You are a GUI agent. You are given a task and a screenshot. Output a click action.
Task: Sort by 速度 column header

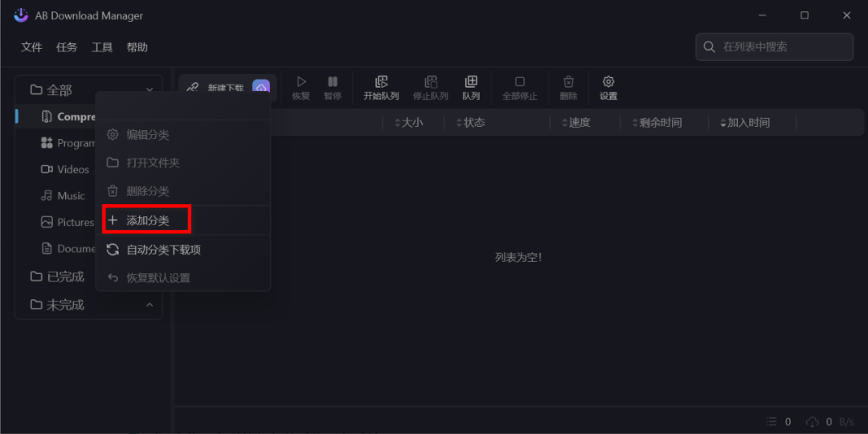click(575, 123)
